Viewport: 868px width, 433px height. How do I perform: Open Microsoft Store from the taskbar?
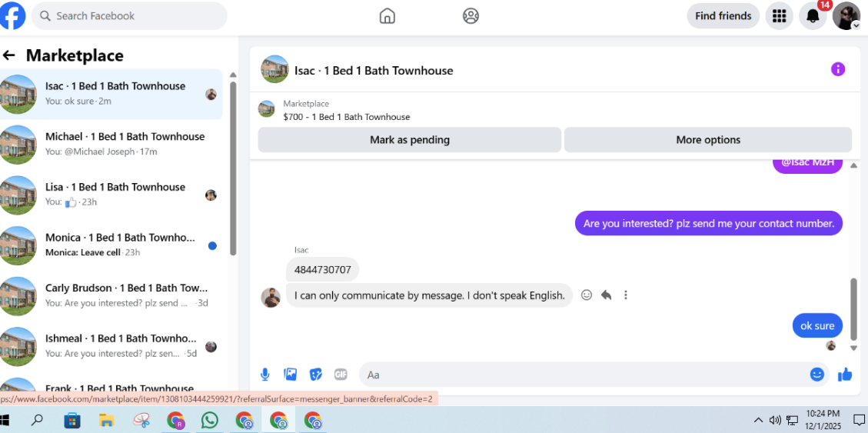tap(72, 421)
